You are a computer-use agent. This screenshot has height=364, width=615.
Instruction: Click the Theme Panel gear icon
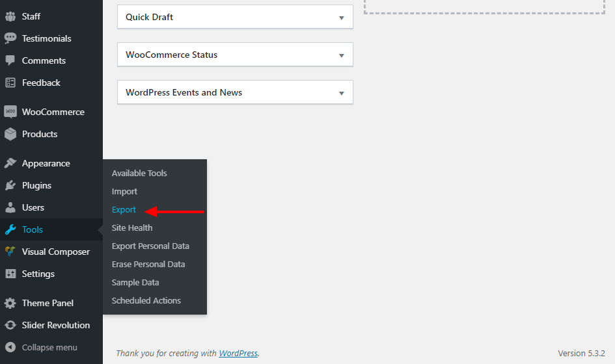click(x=10, y=303)
